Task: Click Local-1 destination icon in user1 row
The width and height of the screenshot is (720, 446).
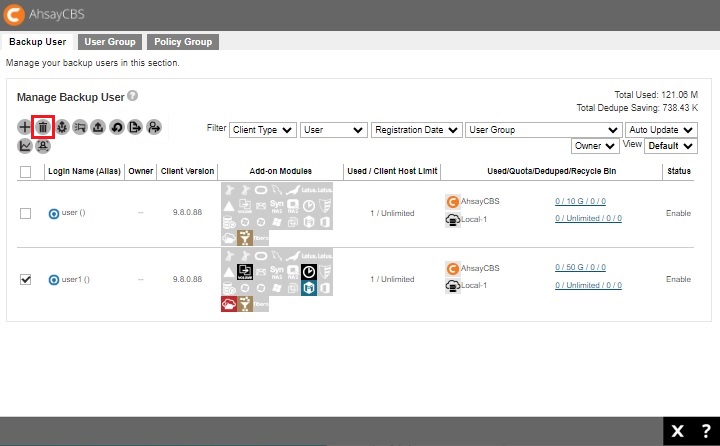Action: pos(453,286)
